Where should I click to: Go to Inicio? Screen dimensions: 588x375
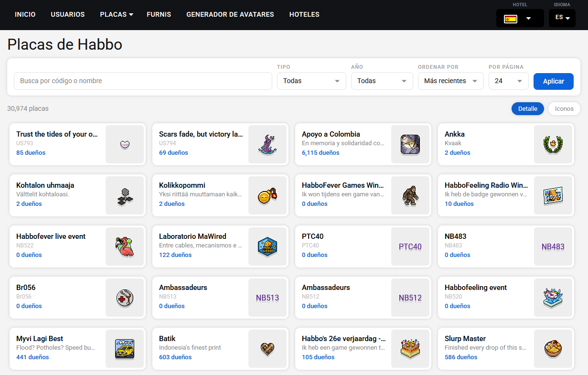tap(25, 14)
